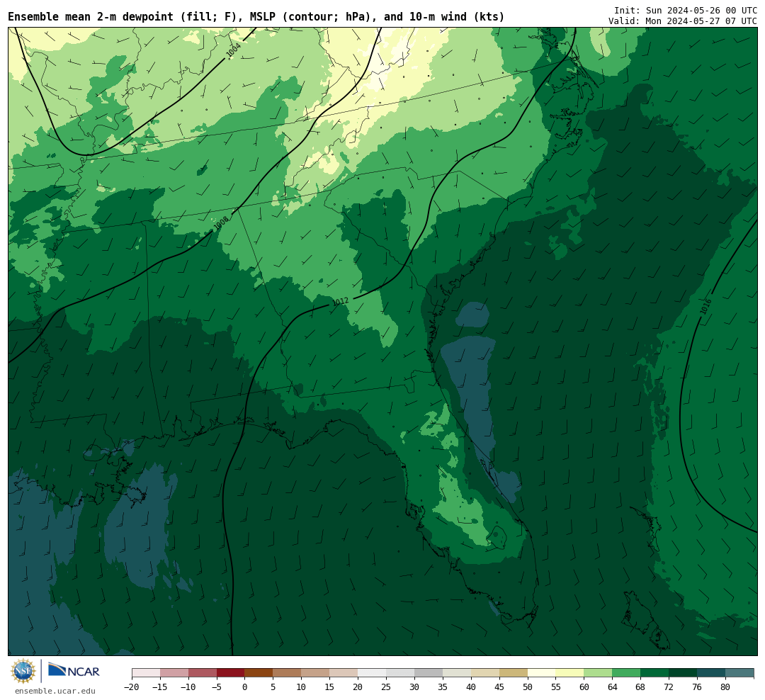The image size is (765, 700).
Task: Click the Valid: Mon 2024-05-27 07 UTC text
Action: coord(683,21)
